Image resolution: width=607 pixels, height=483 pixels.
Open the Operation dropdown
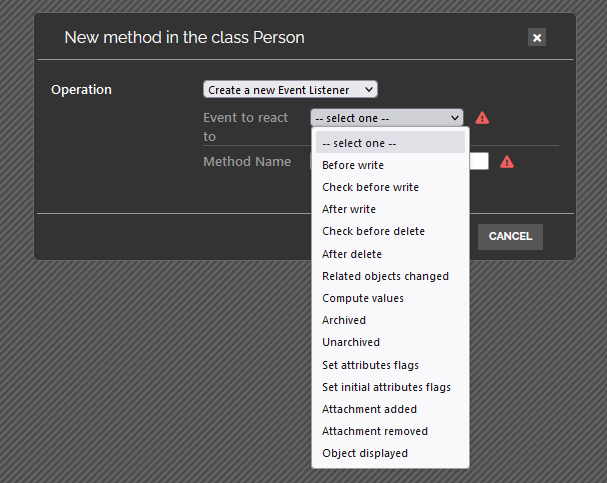tap(290, 90)
